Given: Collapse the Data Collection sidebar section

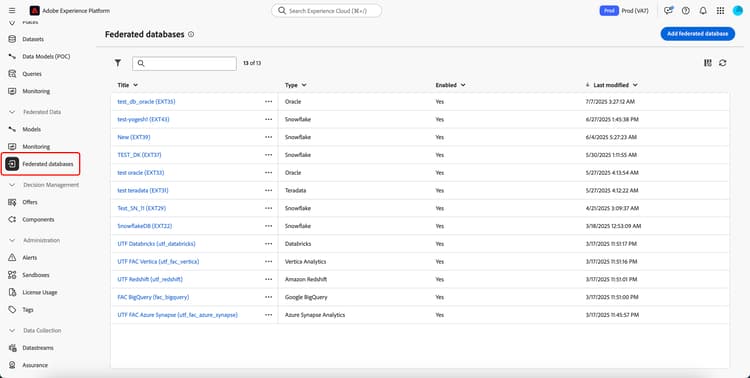Looking at the screenshot, I should tap(12, 331).
